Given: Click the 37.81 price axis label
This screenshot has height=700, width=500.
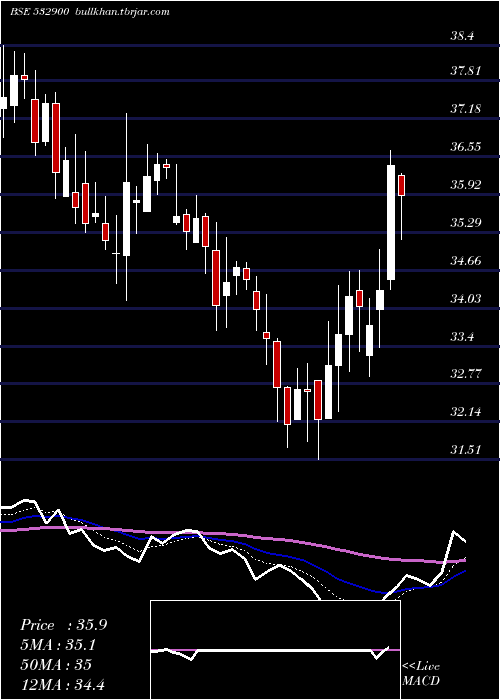Looking at the screenshot, I should [466, 71].
